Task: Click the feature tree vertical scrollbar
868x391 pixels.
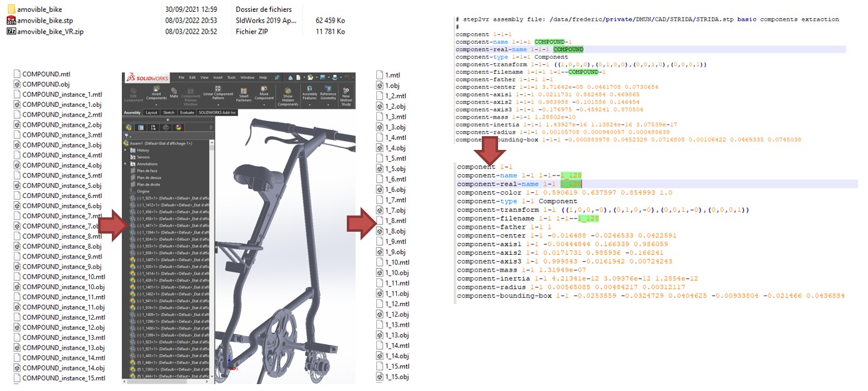Action: (212, 250)
